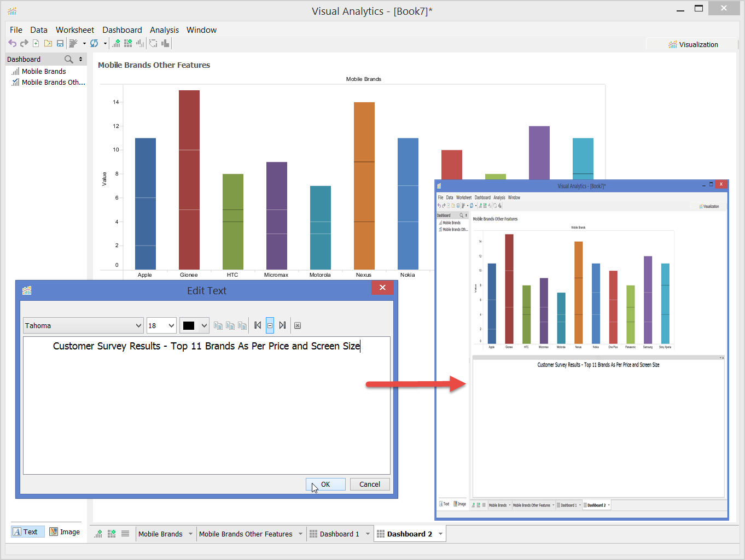Open Dashboard 1 tab dropdown arrow
The width and height of the screenshot is (745, 560).
pos(368,534)
